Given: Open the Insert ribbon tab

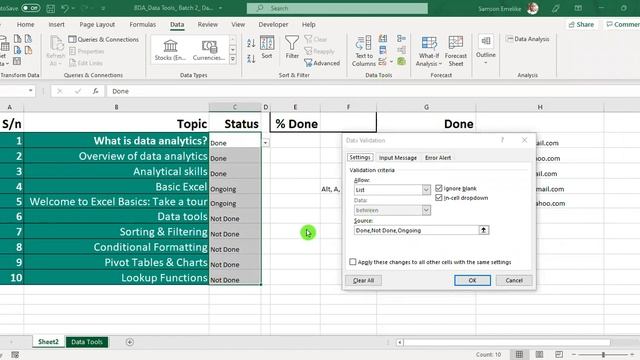Looking at the screenshot, I should (56, 24).
